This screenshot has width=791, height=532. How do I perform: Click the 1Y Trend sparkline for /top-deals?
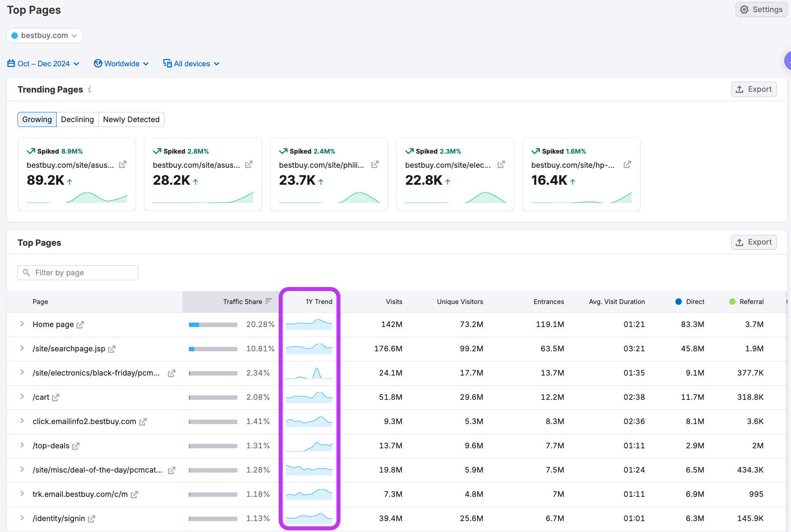309,445
